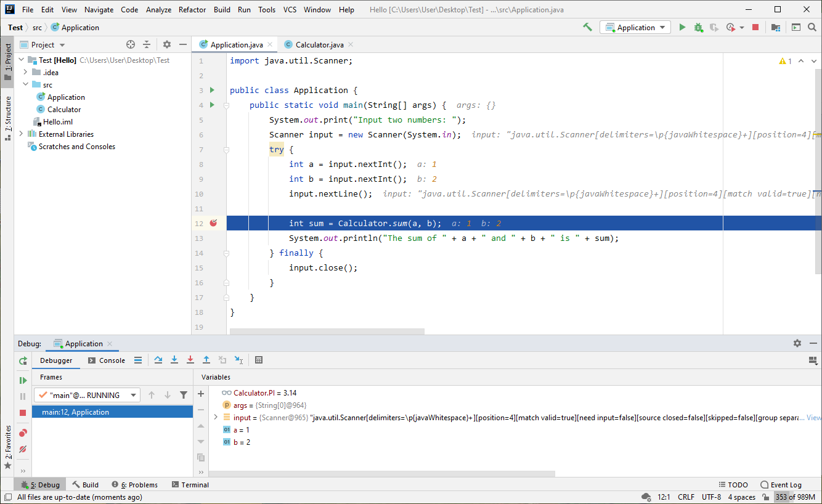Toggle the breakpoint on line 12
The width and height of the screenshot is (822, 504).
tap(213, 223)
